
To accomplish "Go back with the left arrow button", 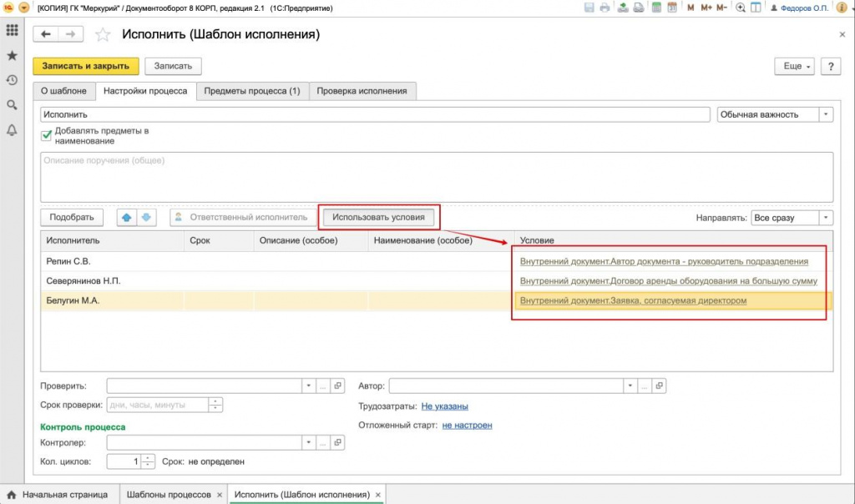I will pos(46,35).
